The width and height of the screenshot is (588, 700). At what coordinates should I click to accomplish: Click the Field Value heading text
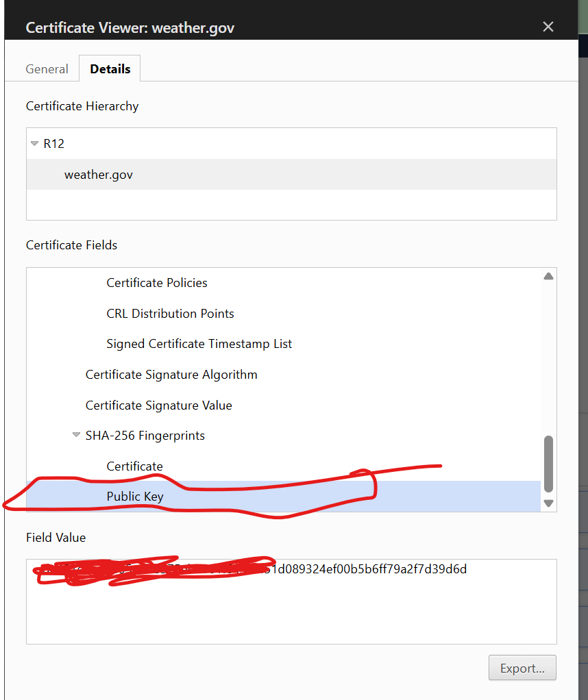coord(56,538)
